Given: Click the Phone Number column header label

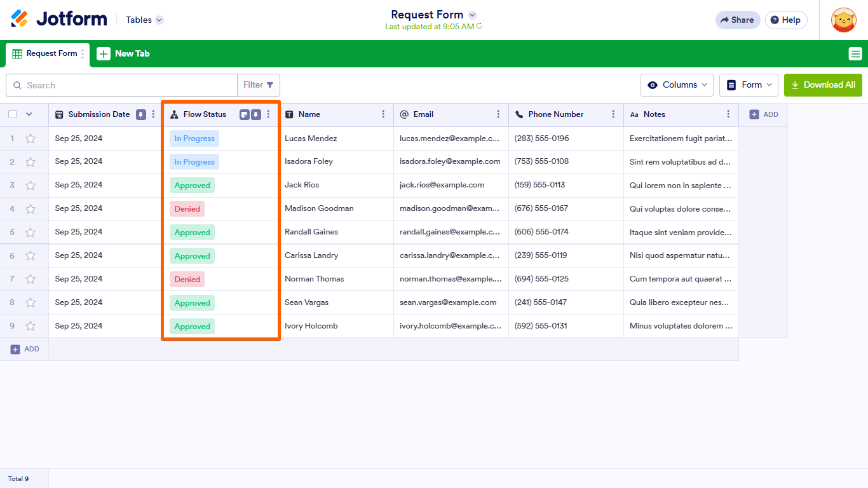Looking at the screenshot, I should [x=556, y=114].
